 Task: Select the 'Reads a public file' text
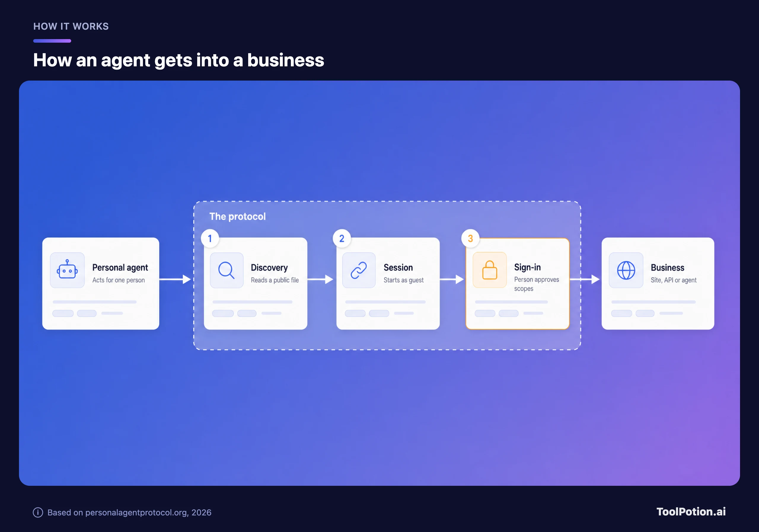pyautogui.click(x=275, y=280)
